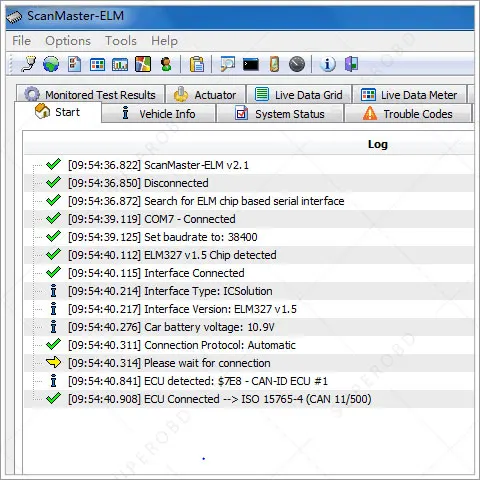This screenshot has height=480, width=480.
Task: Click the four-color map toolbar icon
Action: point(143,64)
